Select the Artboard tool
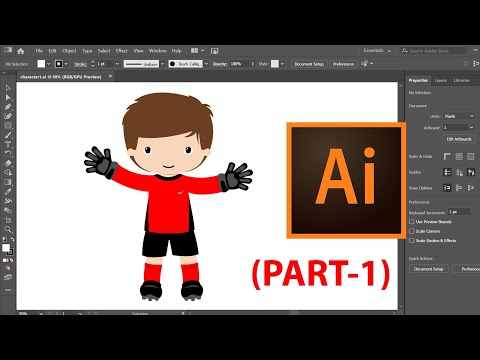Viewport: 480px width, 360px height. (8, 220)
